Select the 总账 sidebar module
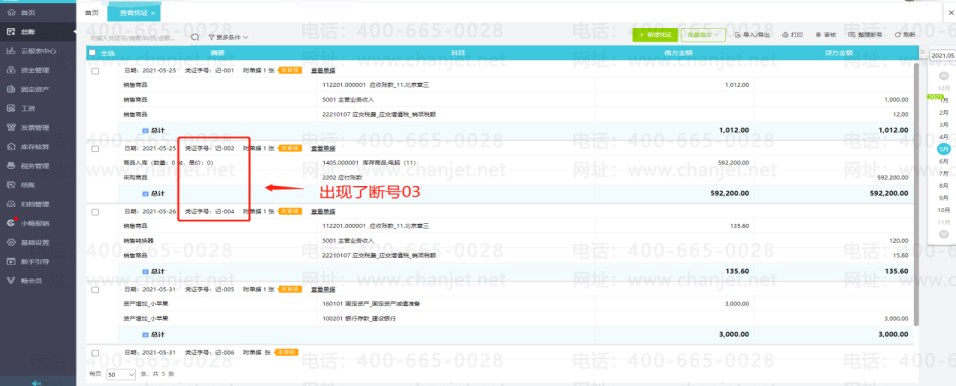Image resolution: width=956 pixels, height=386 pixels. tap(27, 31)
